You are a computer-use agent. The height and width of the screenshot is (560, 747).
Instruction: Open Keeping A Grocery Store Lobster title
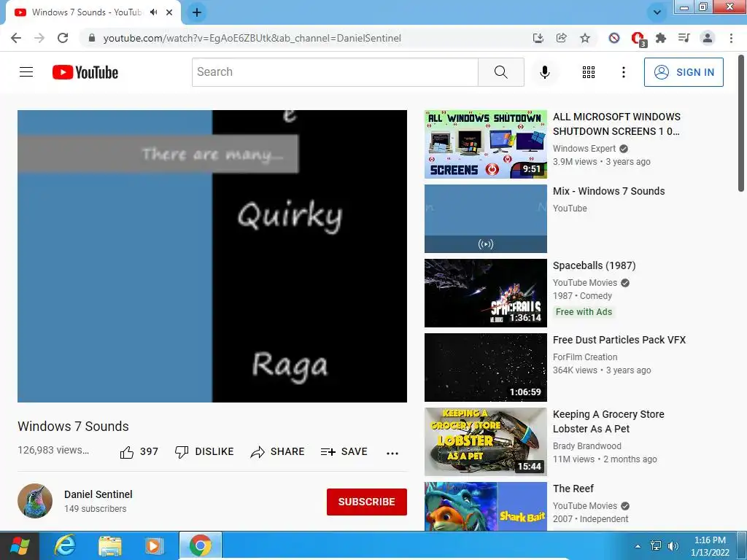(608, 421)
